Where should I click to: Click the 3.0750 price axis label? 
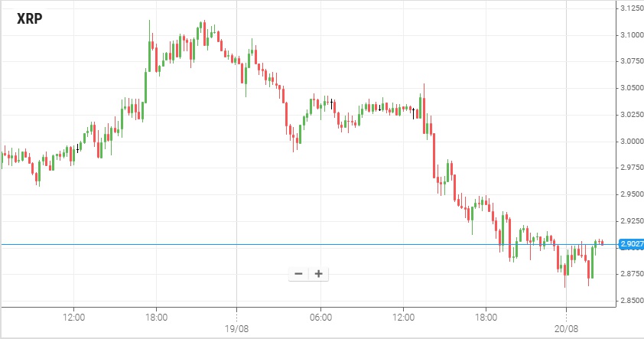(632, 61)
